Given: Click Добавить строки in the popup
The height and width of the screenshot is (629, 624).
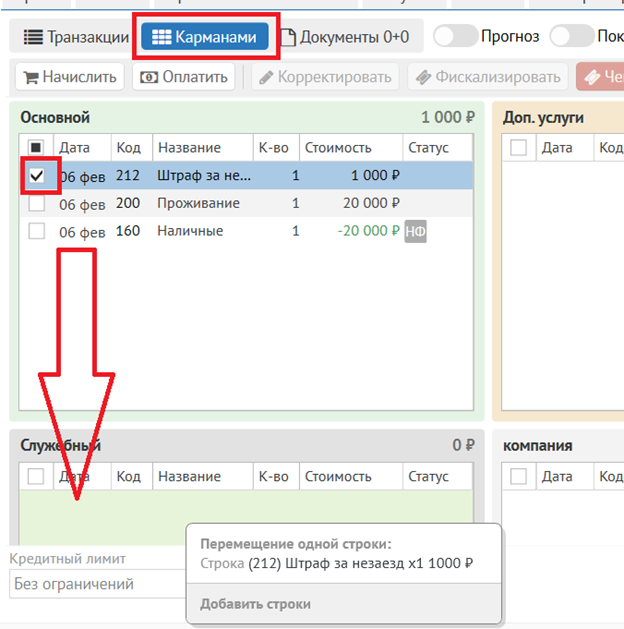Looking at the screenshot, I should tap(255, 604).
